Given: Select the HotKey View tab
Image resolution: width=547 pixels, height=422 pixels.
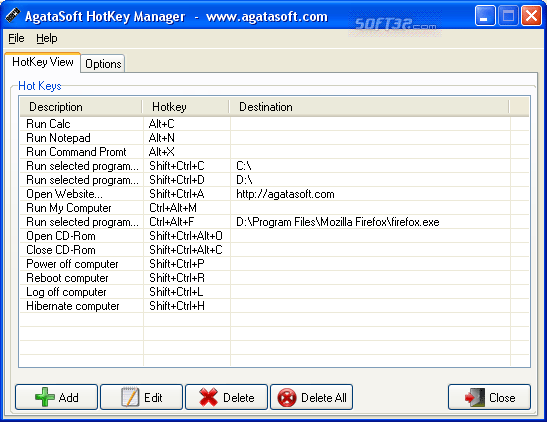Looking at the screenshot, I should [43, 62].
